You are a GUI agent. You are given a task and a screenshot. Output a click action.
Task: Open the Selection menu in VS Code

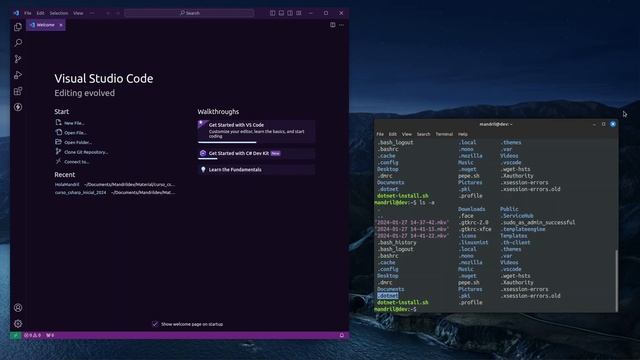[x=59, y=13]
